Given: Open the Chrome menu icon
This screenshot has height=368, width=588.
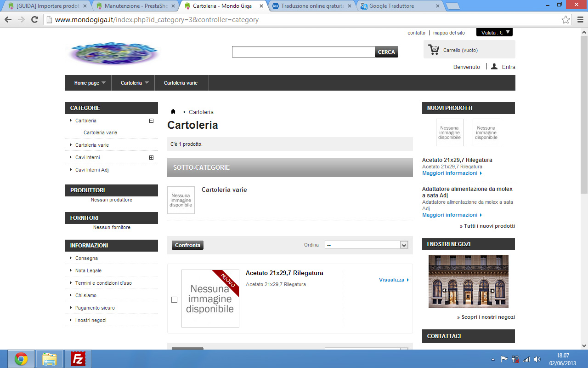Looking at the screenshot, I should [x=580, y=20].
